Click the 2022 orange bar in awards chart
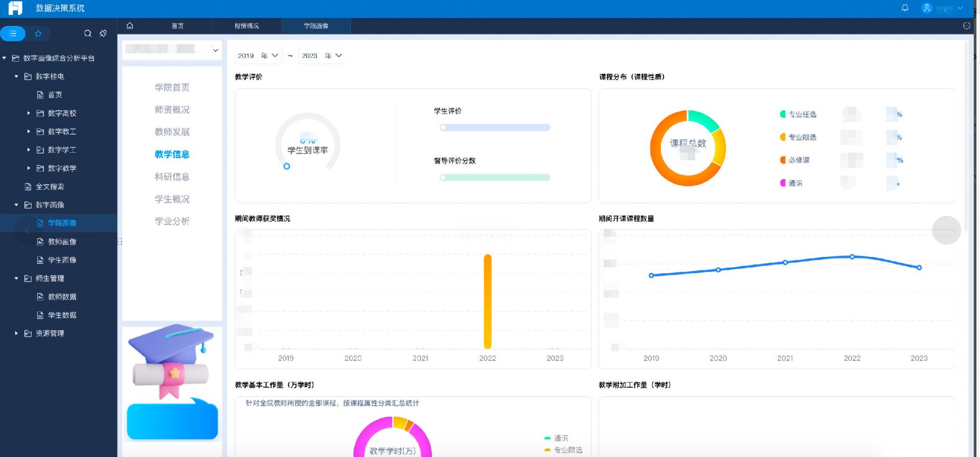The height and width of the screenshot is (457, 980). (x=487, y=301)
